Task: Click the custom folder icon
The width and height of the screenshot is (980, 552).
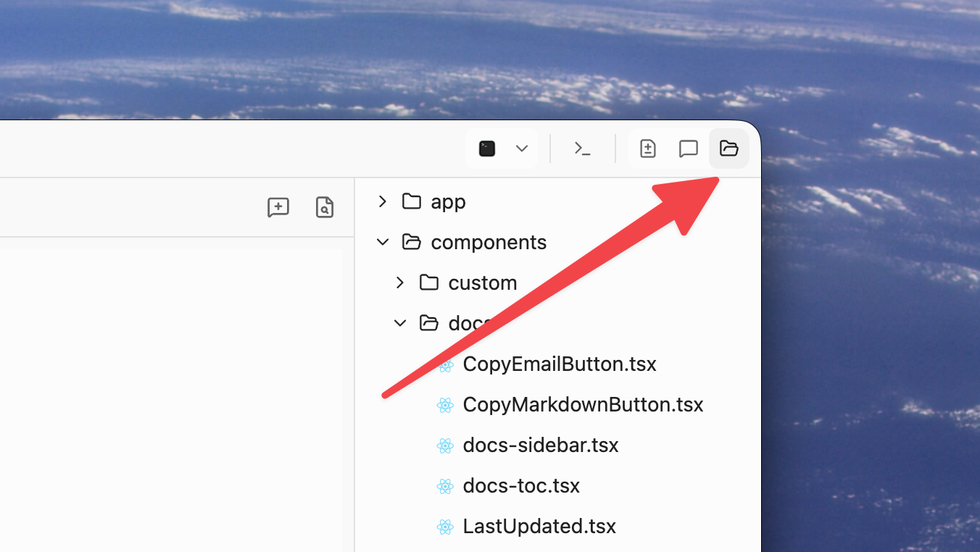Action: point(429,282)
